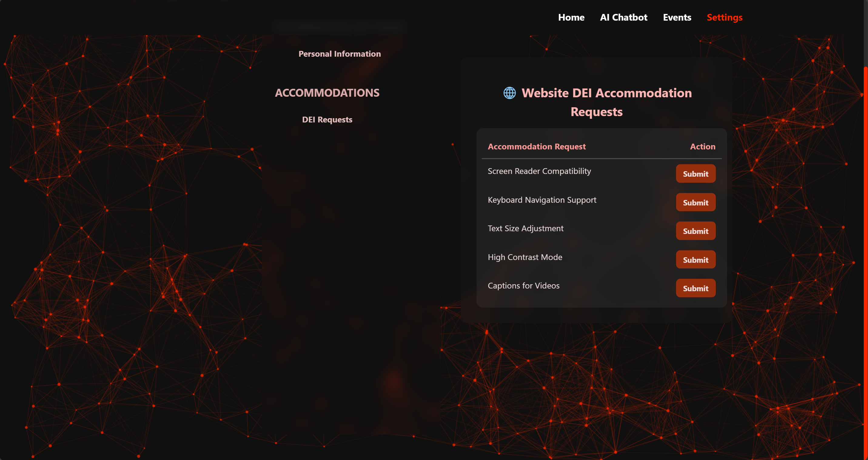This screenshot has width=868, height=460.
Task: Open Personal Information section
Action: [x=340, y=54]
